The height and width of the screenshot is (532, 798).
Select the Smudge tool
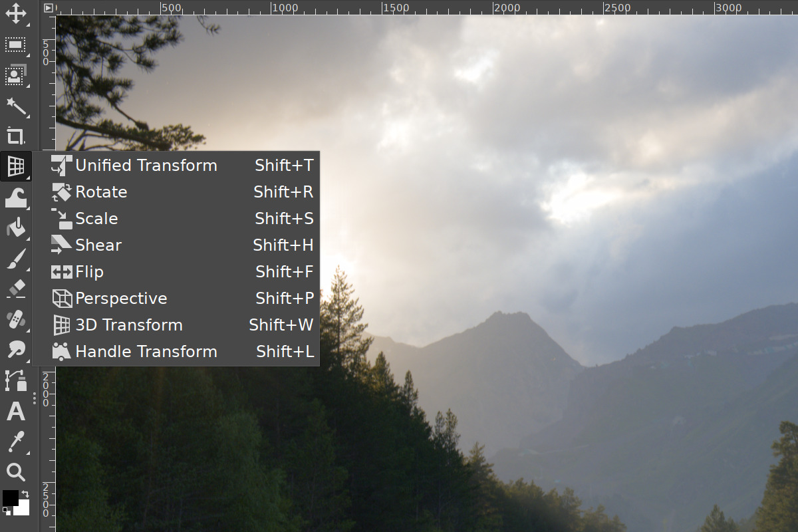coord(17,348)
